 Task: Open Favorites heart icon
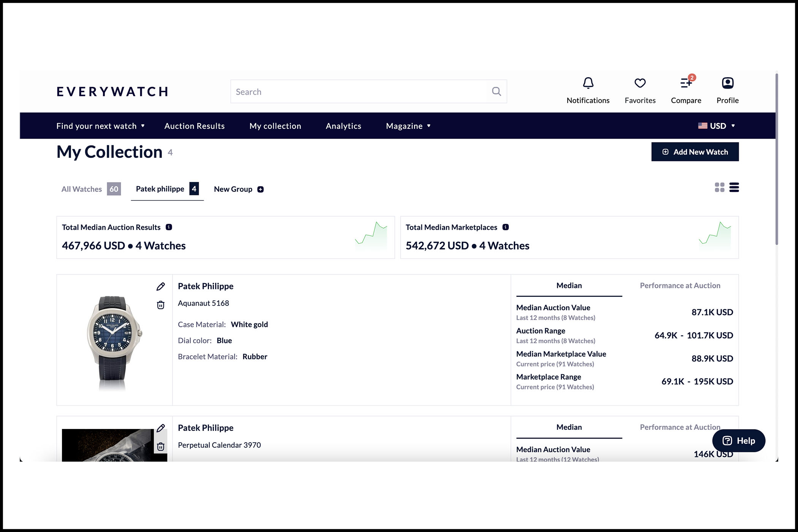640,83
